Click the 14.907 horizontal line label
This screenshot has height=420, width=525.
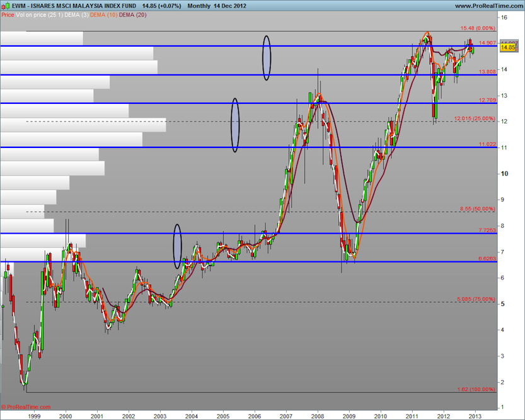click(x=487, y=43)
